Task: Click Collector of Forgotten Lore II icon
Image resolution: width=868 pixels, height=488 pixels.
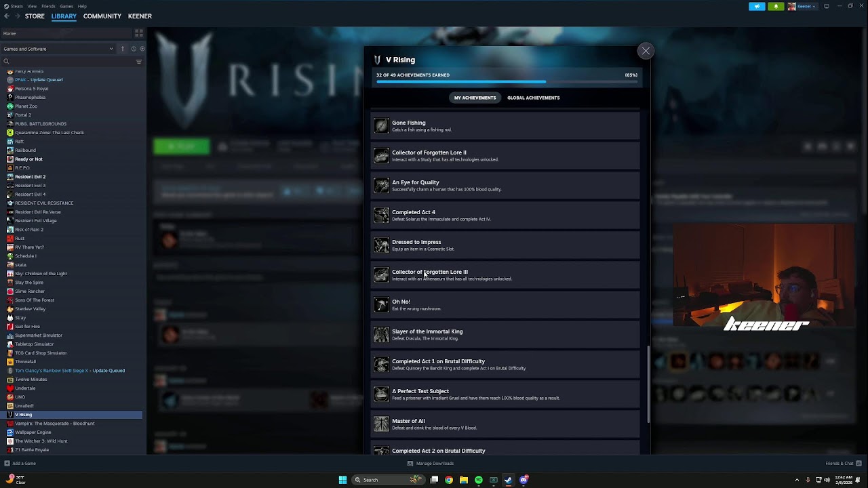Action: click(382, 155)
